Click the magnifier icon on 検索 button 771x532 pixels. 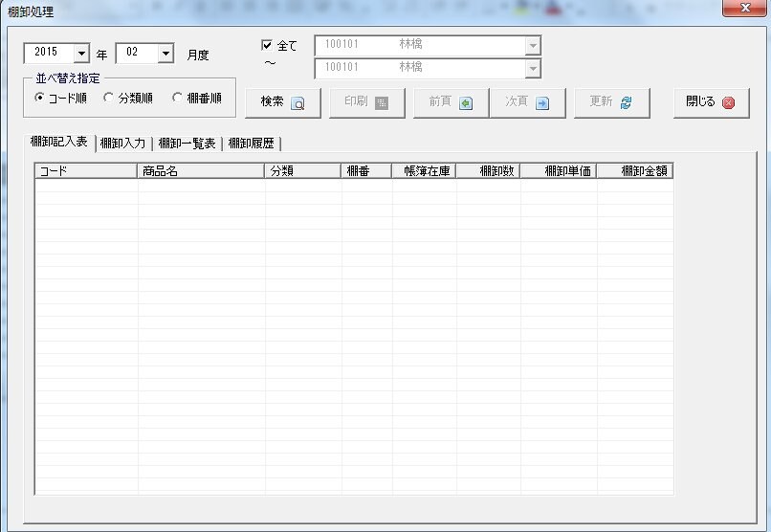[297, 103]
